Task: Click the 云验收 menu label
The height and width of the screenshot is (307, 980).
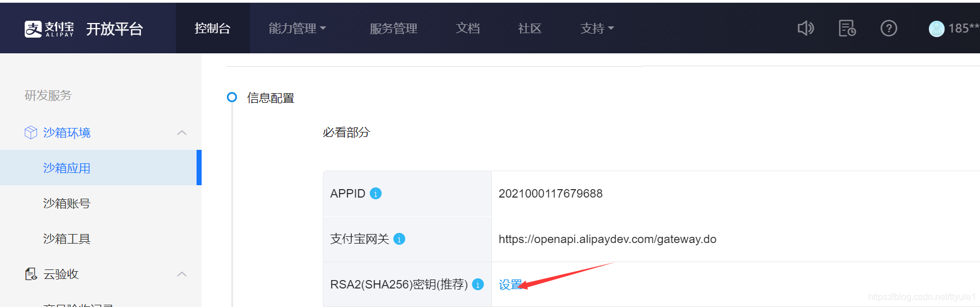Action: [x=61, y=274]
